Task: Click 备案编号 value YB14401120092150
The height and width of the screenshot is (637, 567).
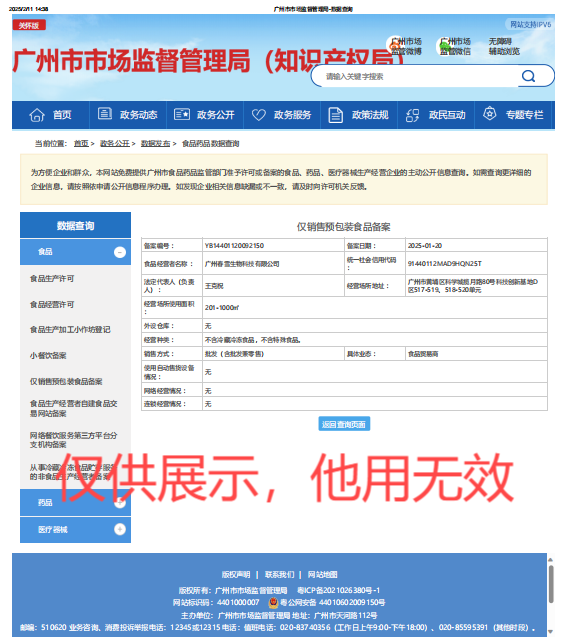Action: click(234, 246)
